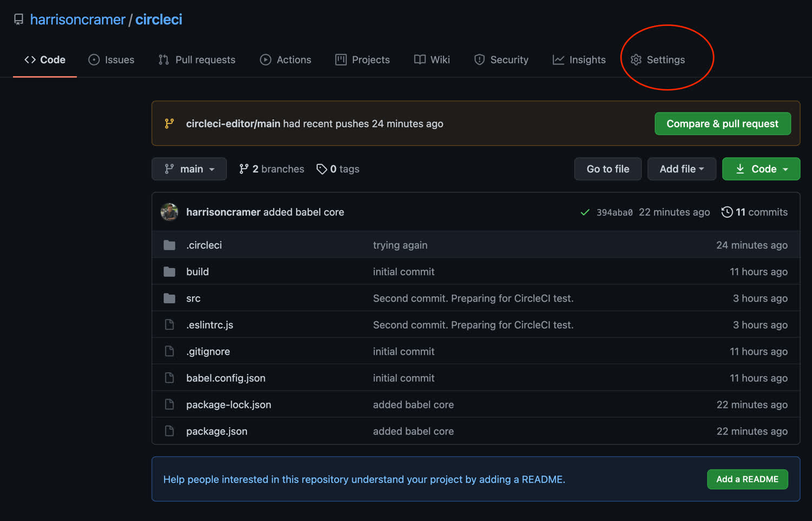812x521 pixels.
Task: Click the README help text in the banner
Action: (364, 479)
